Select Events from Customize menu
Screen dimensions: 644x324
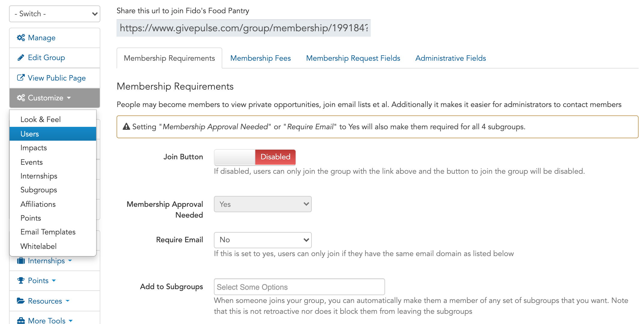click(53, 162)
